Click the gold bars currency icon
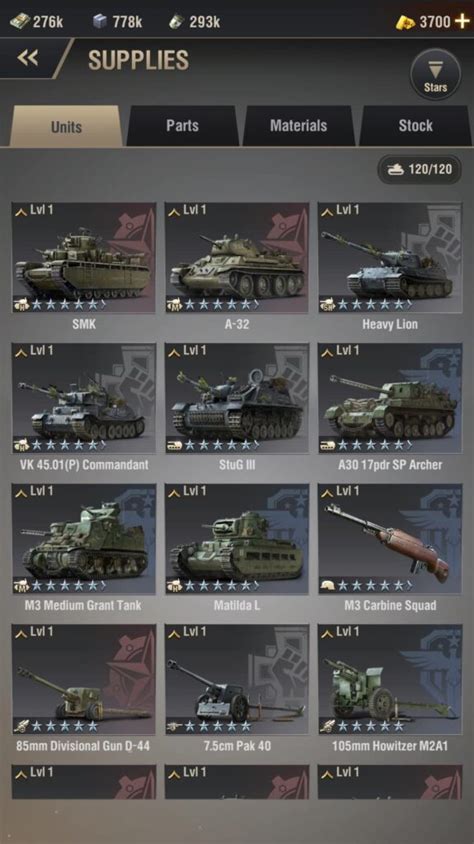This screenshot has height=844, width=474. pos(406,23)
